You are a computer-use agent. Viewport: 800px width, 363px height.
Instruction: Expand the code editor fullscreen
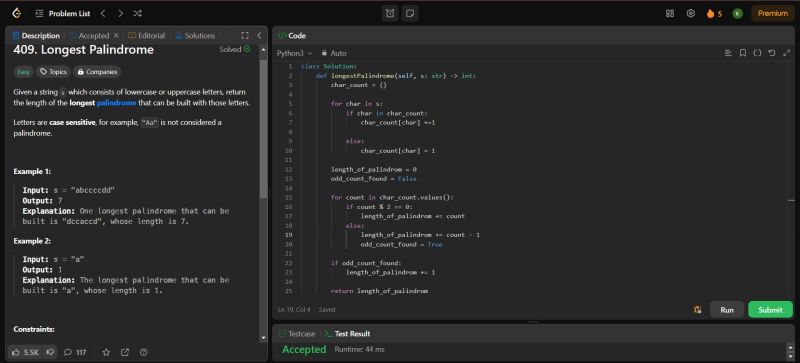(786, 53)
